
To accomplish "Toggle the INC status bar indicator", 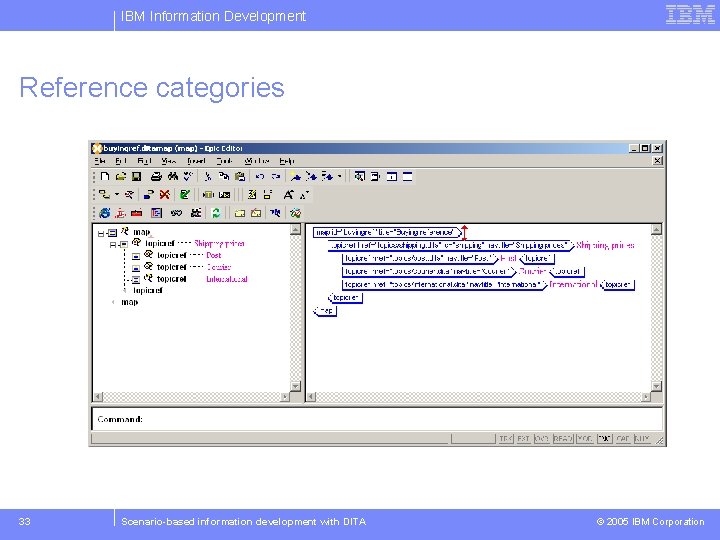I will point(604,439).
